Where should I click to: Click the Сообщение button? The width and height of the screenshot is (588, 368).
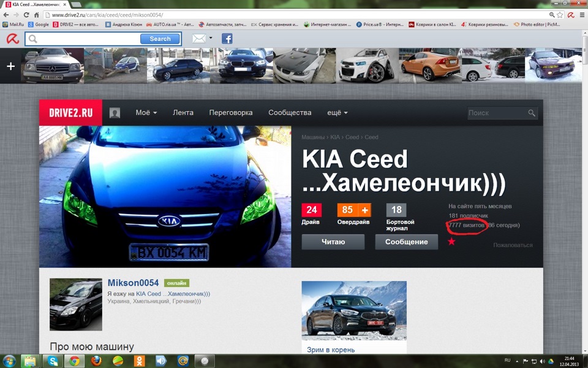(x=407, y=242)
